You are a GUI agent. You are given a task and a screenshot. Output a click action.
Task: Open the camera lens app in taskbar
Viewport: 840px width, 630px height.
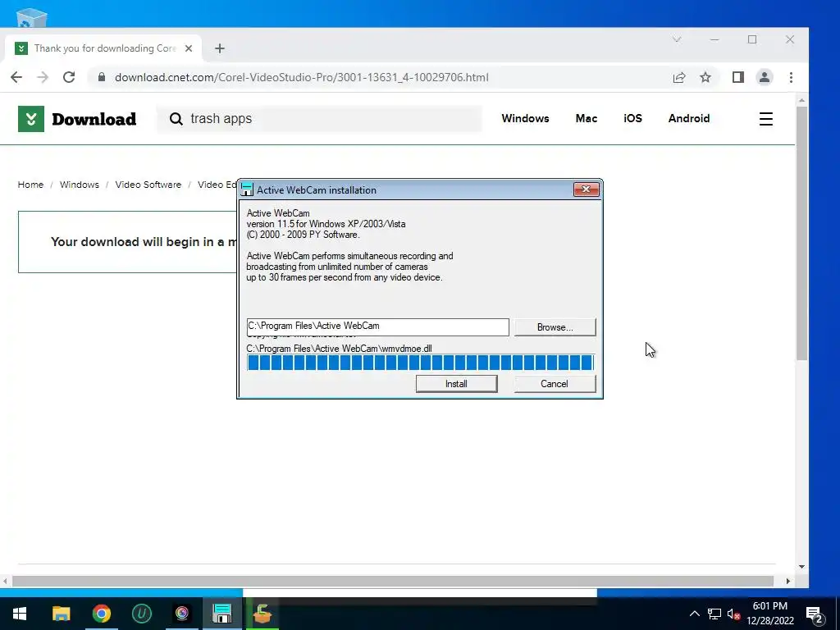[x=182, y=614]
